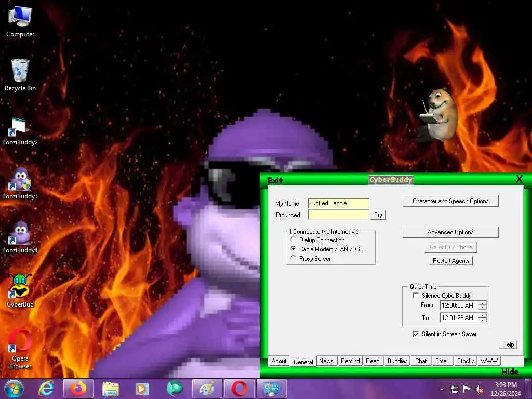Select the BonziBuddy4 desktop shortcut
532x399 pixels.
tap(20, 237)
